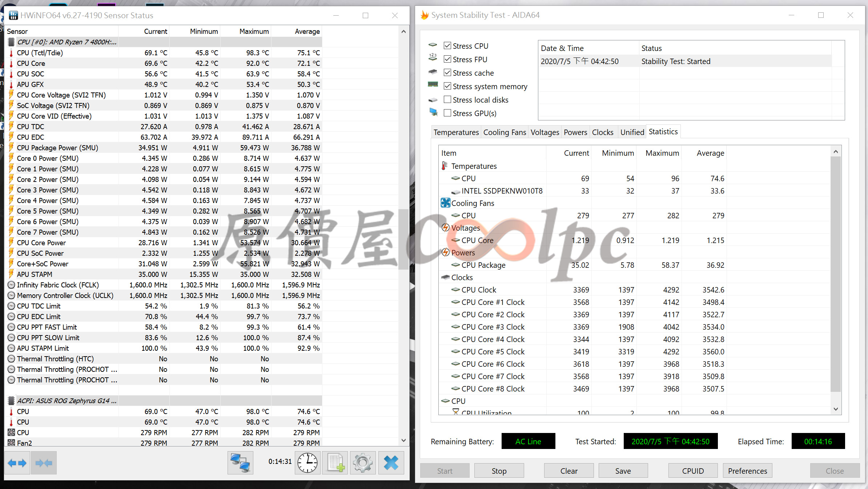Image resolution: width=868 pixels, height=489 pixels.
Task: Click the HWiNFO expand-columns arrows icon
Action: click(17, 463)
